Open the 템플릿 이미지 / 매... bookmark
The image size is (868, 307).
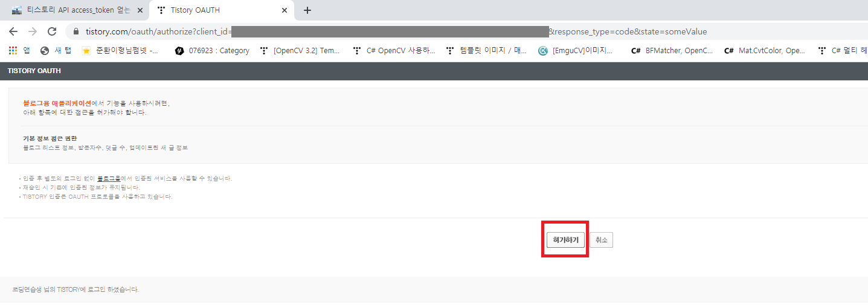click(486, 51)
